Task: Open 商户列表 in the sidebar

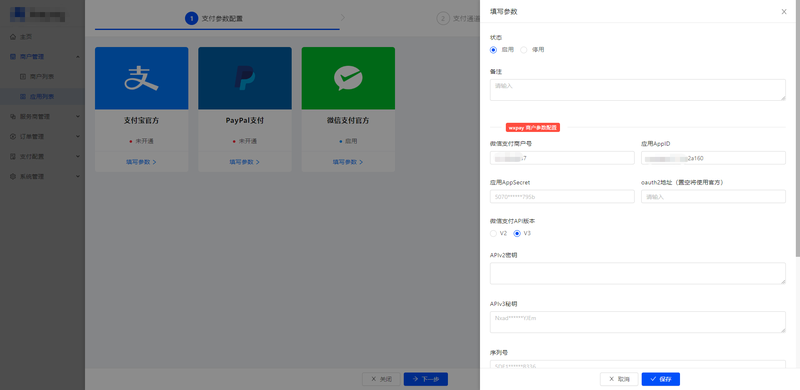Action: click(42, 77)
